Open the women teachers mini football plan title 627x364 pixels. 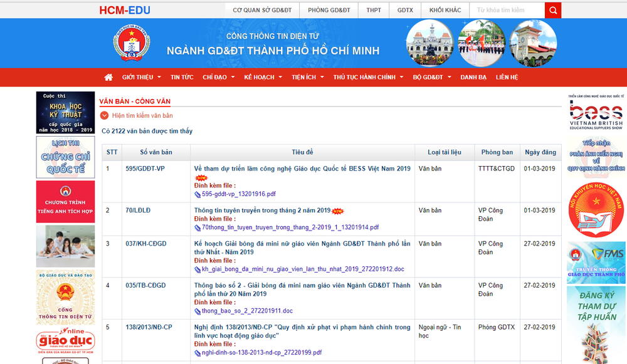pos(302,248)
